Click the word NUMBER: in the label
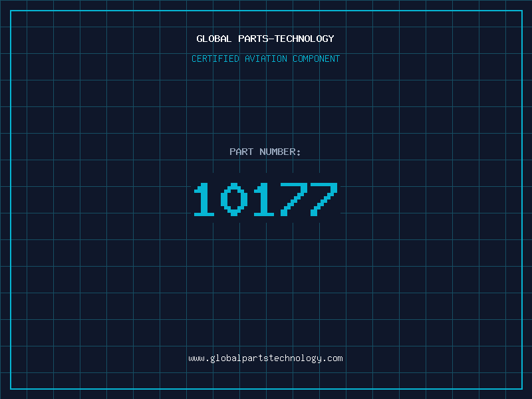This screenshot has height=399, width=532. pos(280,152)
